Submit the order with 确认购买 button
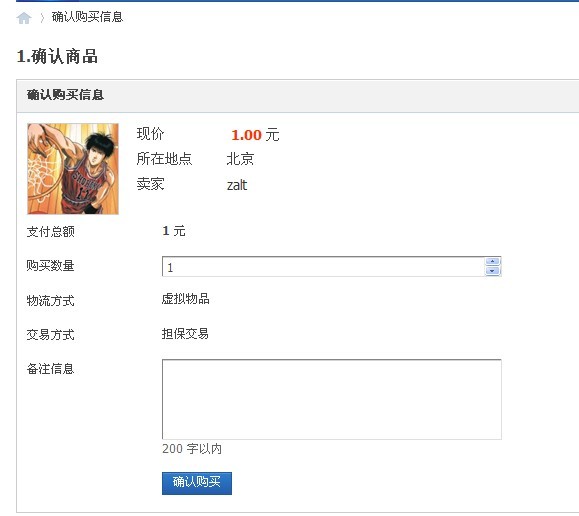 pyautogui.click(x=197, y=483)
